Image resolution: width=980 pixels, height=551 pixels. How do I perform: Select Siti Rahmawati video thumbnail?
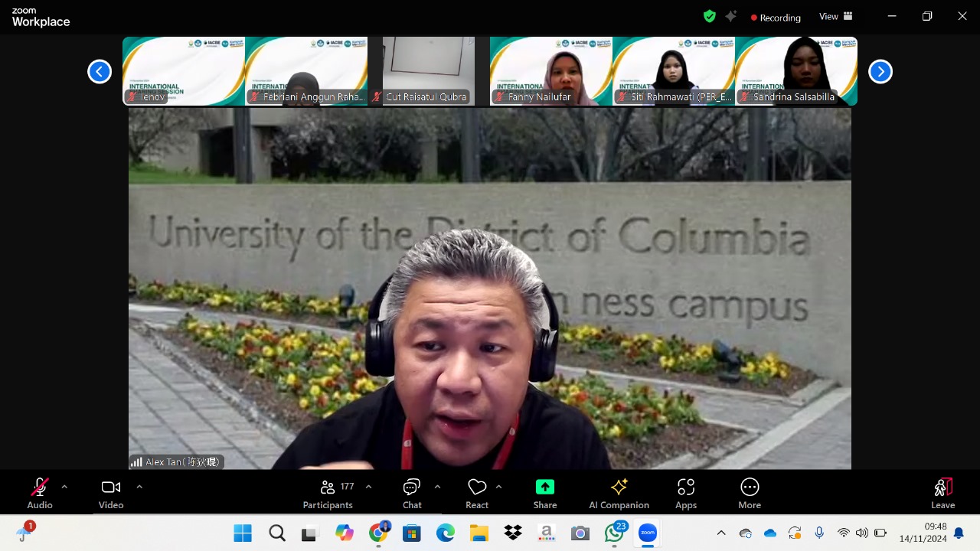tap(674, 71)
